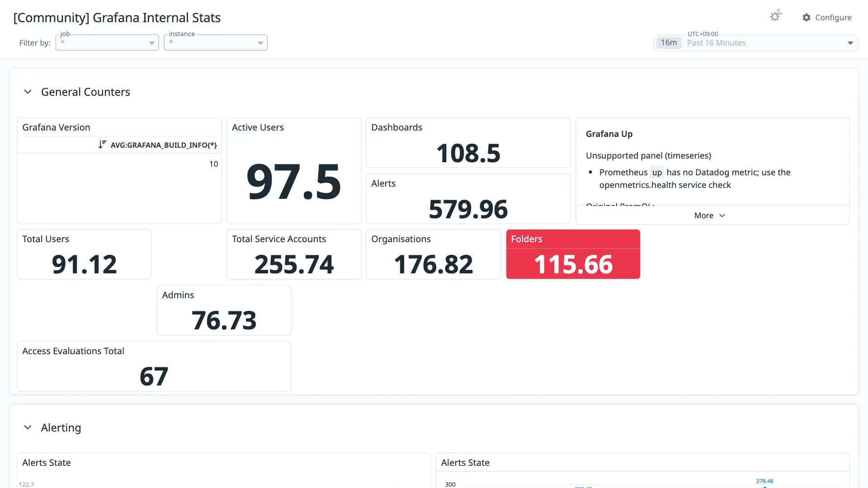Click the Total Service Accounts value 255.74
The width and height of the screenshot is (868, 488).
pos(294,264)
